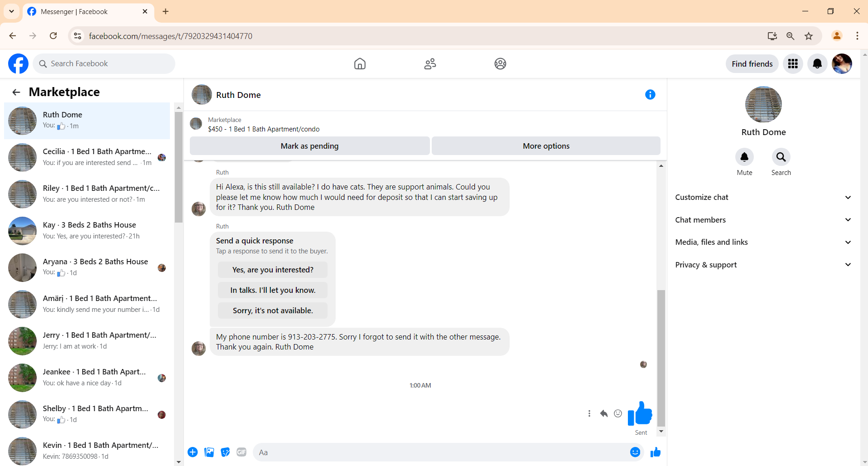Viewport: 868px width, 466px height.
Task: Open Chrome three-dot menu
Action: pyautogui.click(x=857, y=36)
